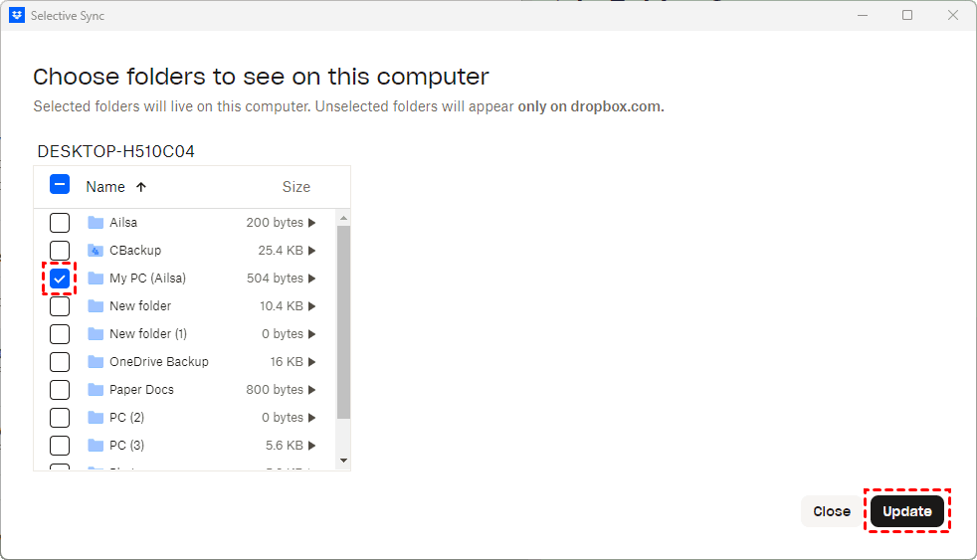977x560 pixels.
Task: Check the OneDrive Backup checkbox
Action: tap(60, 362)
